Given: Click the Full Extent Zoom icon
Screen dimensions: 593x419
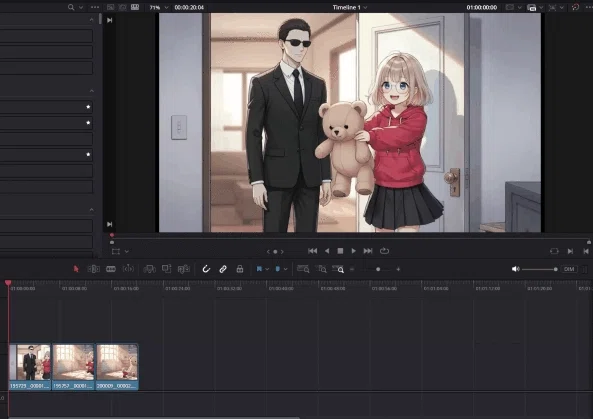Looking at the screenshot, I should pyautogui.click(x=303, y=269).
